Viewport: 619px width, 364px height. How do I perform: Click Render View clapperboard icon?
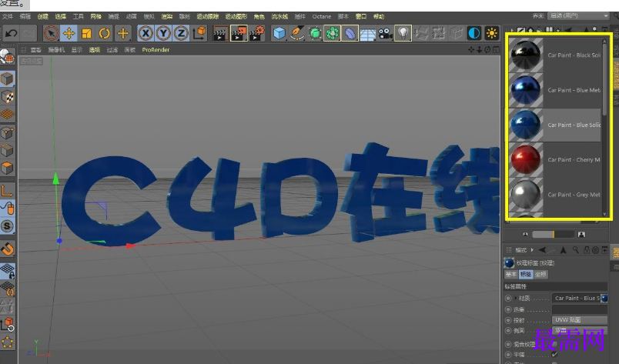point(220,33)
